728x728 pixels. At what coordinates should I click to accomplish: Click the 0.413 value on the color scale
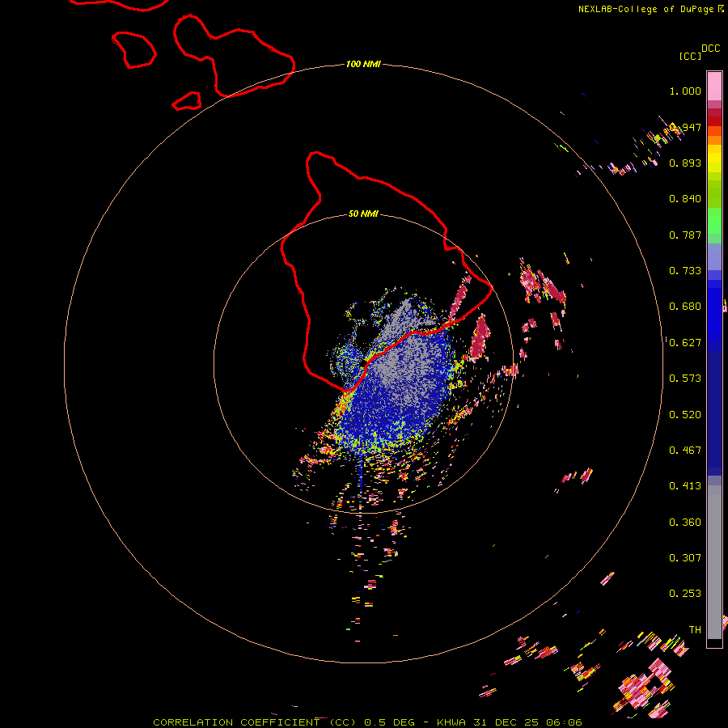click(685, 486)
